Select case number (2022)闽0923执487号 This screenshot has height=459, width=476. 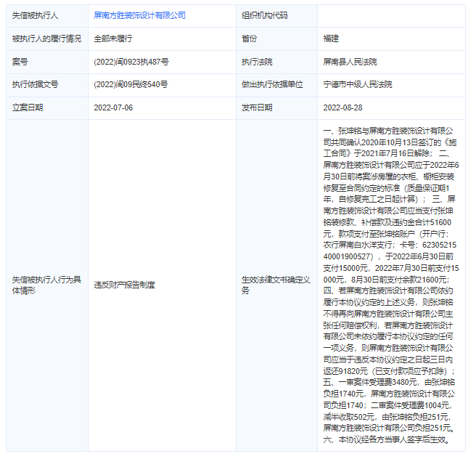(131, 61)
